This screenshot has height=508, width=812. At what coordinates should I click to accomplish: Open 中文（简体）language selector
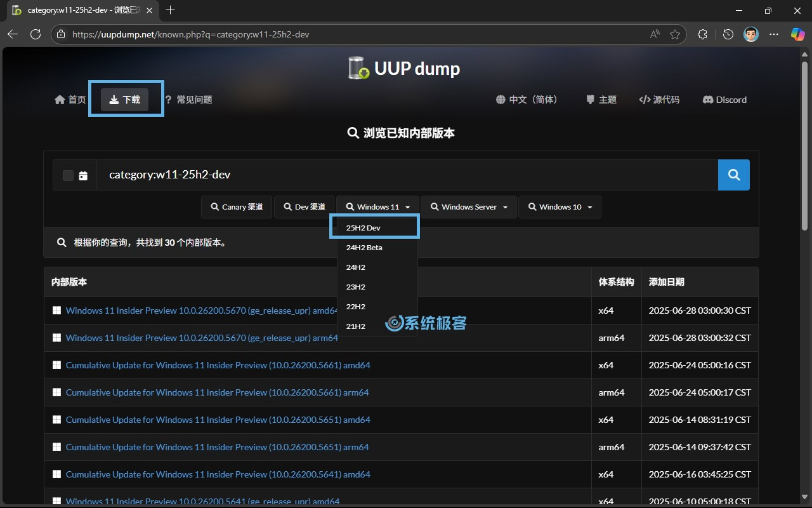527,100
